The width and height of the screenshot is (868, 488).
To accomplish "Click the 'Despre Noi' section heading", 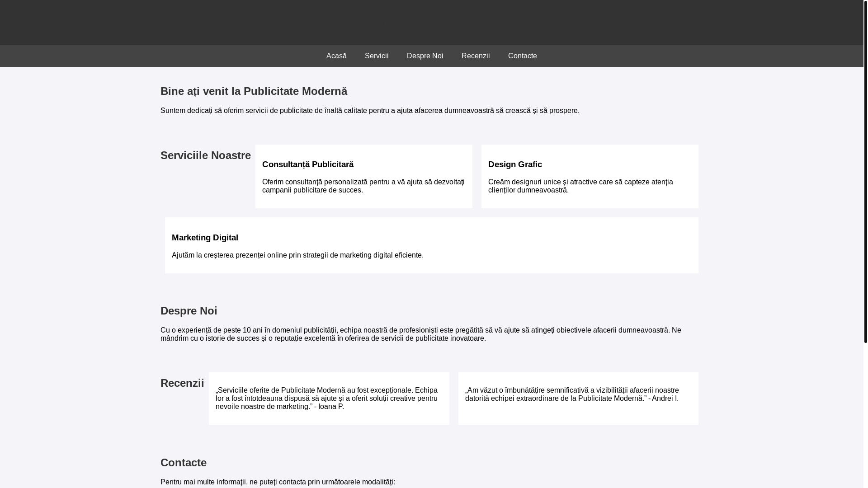I will click(189, 311).
